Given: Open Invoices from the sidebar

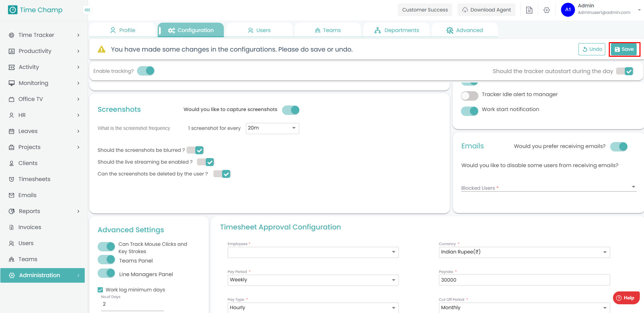Looking at the screenshot, I should point(30,227).
